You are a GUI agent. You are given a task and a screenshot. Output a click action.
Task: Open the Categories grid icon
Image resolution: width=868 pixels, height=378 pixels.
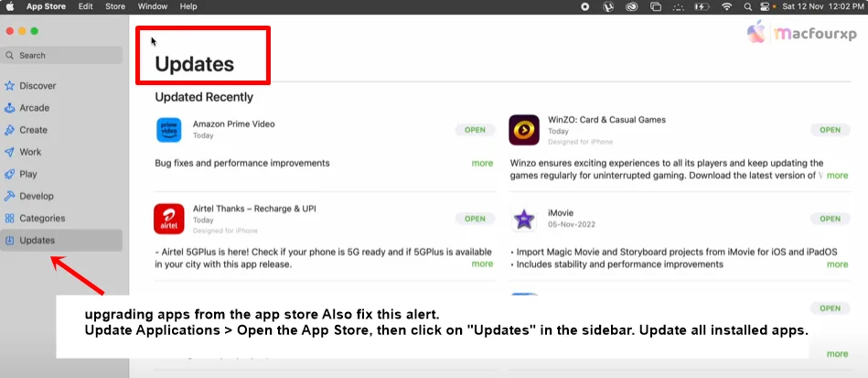click(x=9, y=219)
